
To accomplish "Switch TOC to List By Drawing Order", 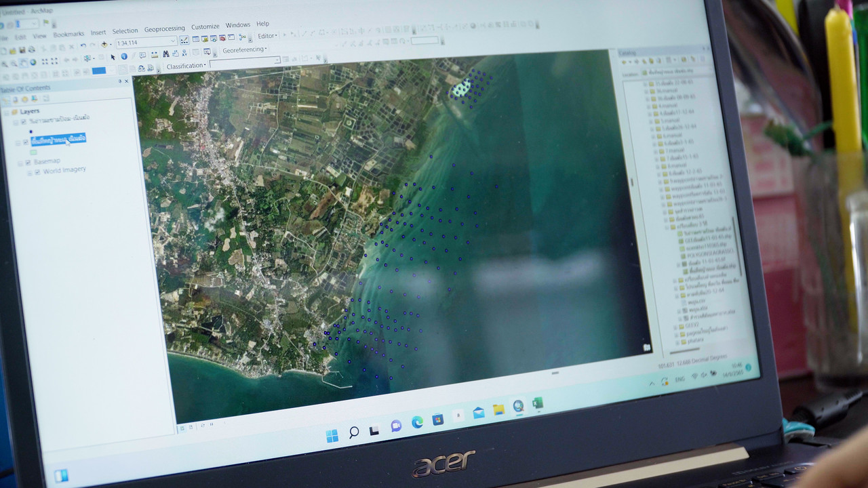I will 6,100.
